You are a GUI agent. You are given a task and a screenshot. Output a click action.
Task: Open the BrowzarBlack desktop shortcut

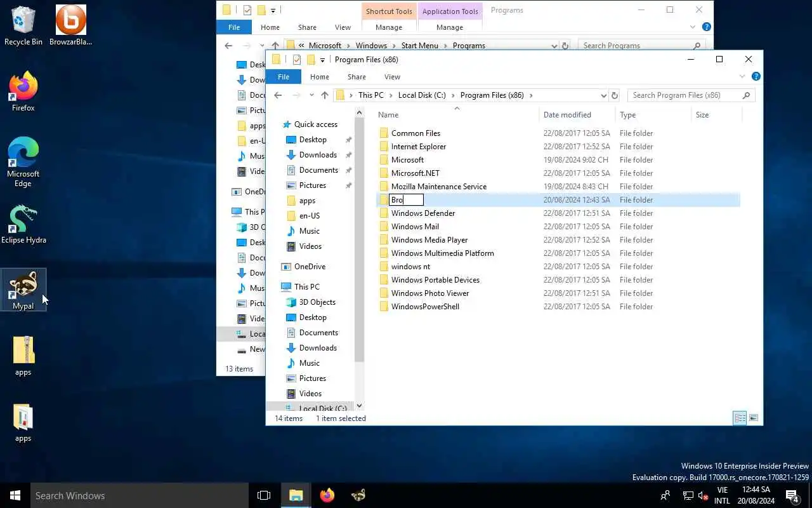point(71,26)
